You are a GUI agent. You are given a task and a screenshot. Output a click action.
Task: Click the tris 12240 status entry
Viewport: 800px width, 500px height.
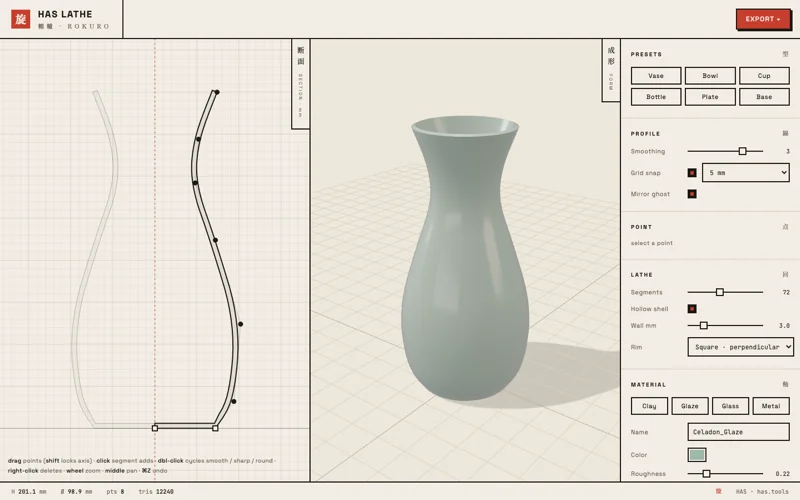point(156,492)
